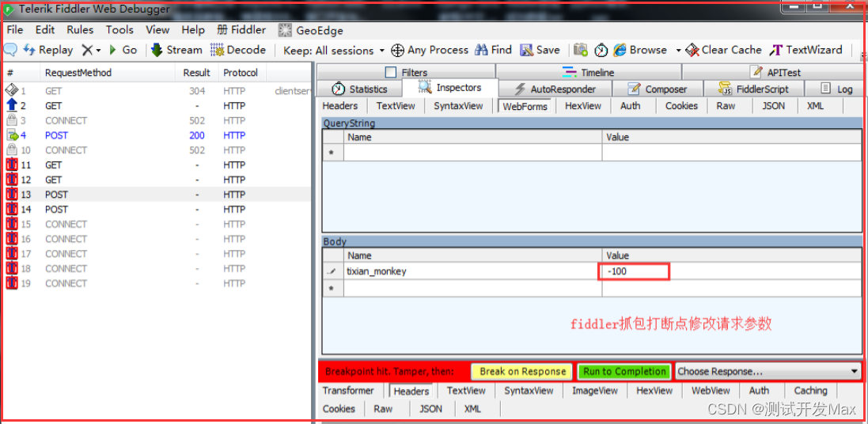Select session 2 GET row

point(157,106)
